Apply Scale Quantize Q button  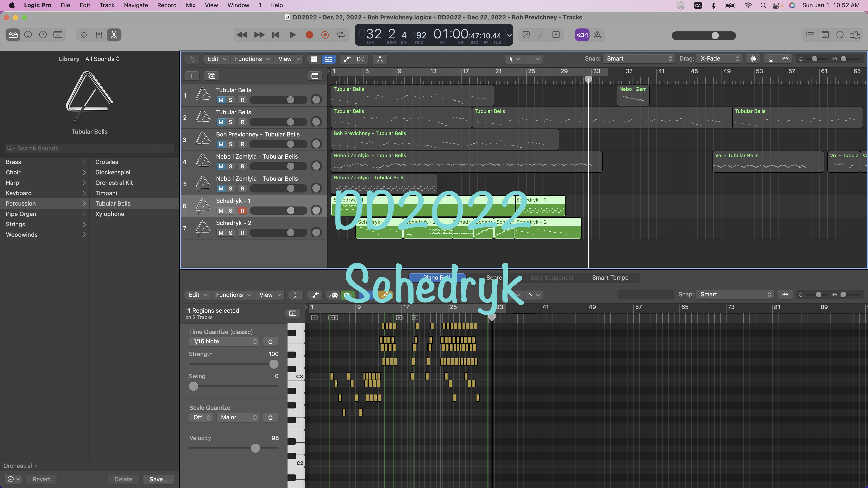(270, 417)
